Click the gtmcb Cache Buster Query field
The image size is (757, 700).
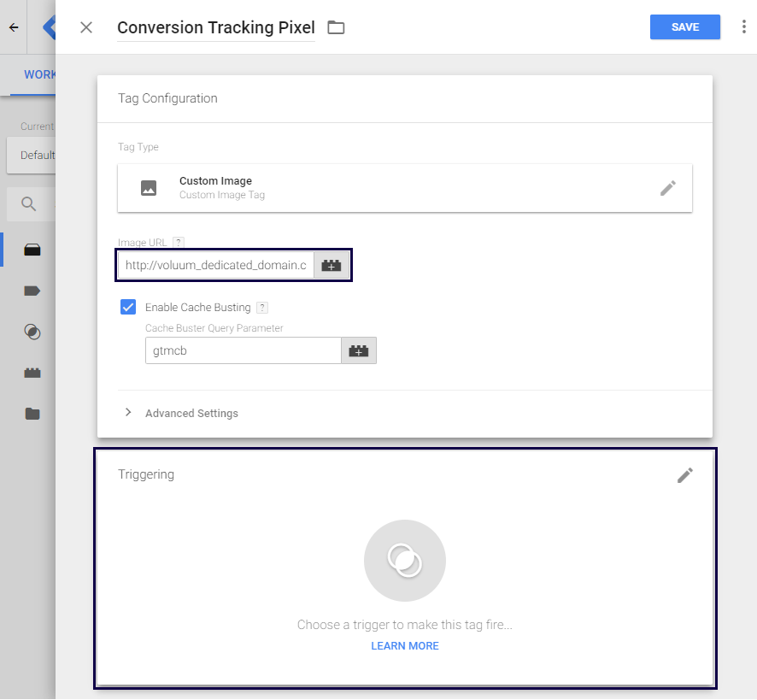[243, 351]
